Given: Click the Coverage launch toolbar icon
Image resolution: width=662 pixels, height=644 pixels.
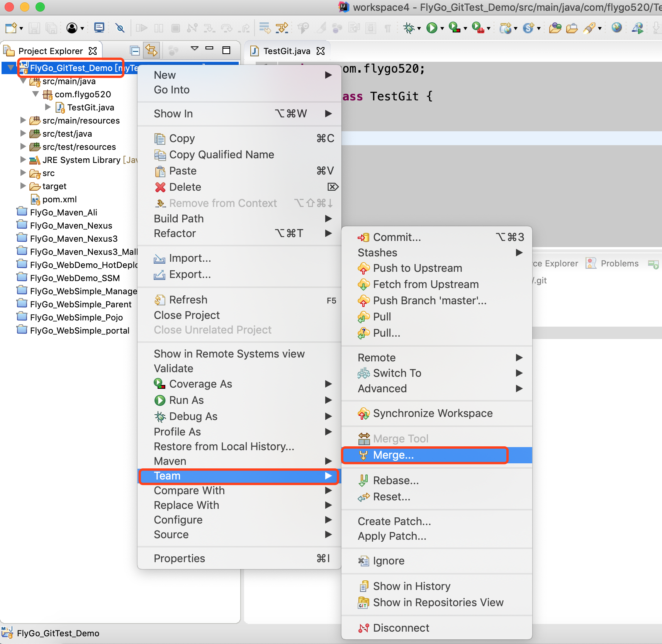Looking at the screenshot, I should pyautogui.click(x=455, y=28).
